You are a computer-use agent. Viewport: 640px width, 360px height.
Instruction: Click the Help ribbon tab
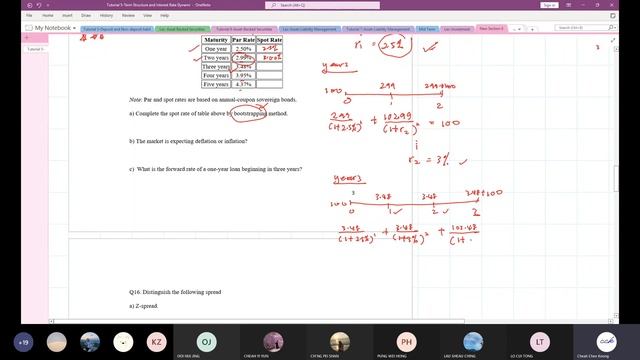point(164,16)
